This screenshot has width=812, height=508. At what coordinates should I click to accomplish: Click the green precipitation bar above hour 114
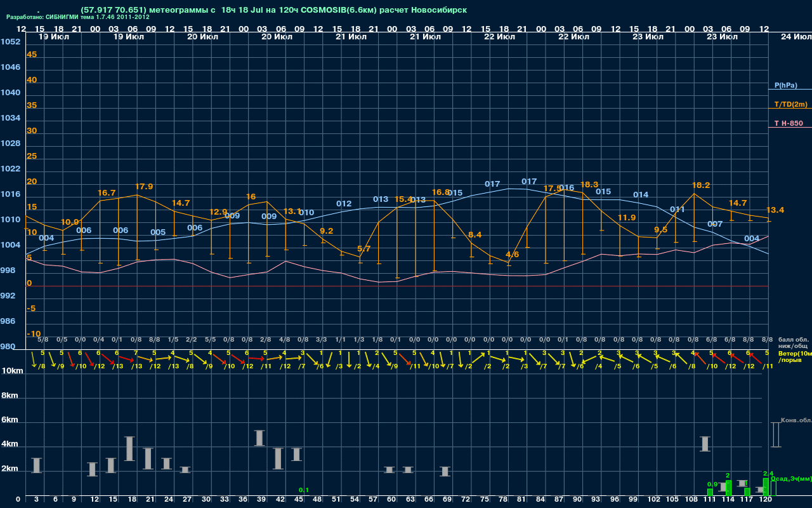click(x=728, y=488)
